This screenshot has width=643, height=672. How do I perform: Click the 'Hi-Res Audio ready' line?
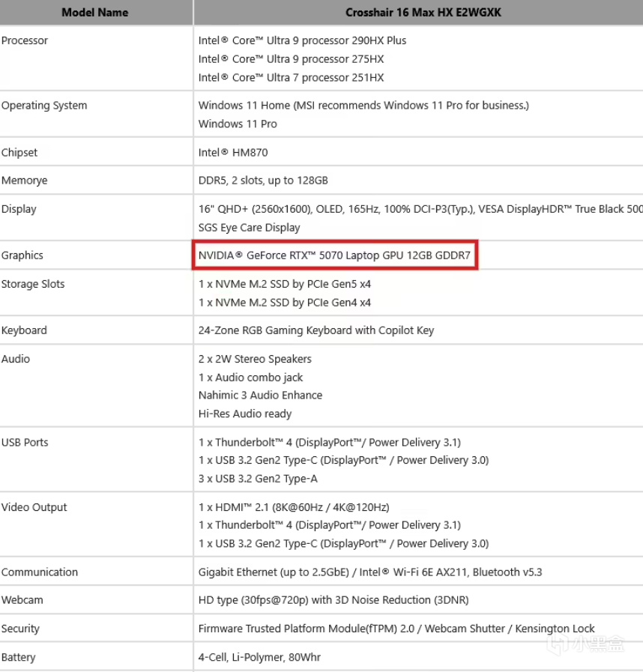pos(245,414)
